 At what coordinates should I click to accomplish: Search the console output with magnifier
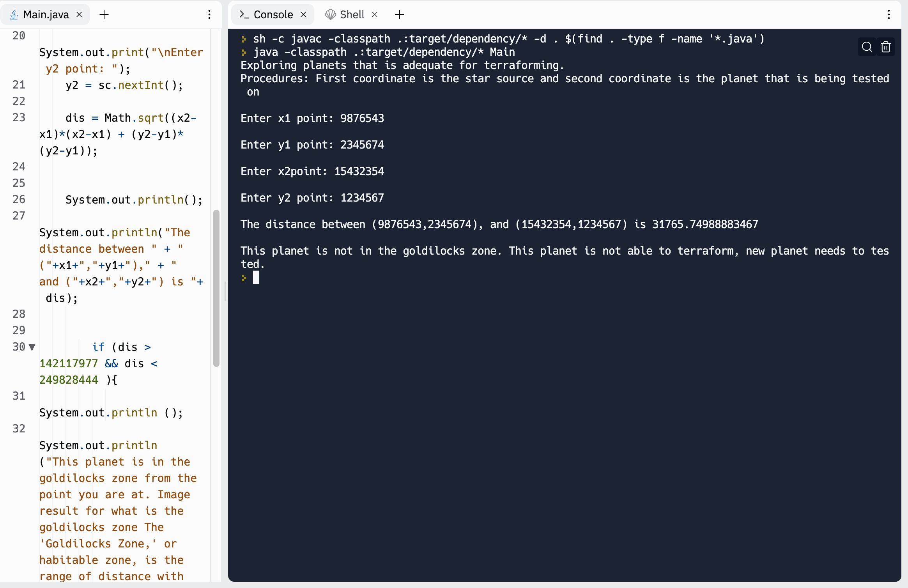[x=867, y=47]
